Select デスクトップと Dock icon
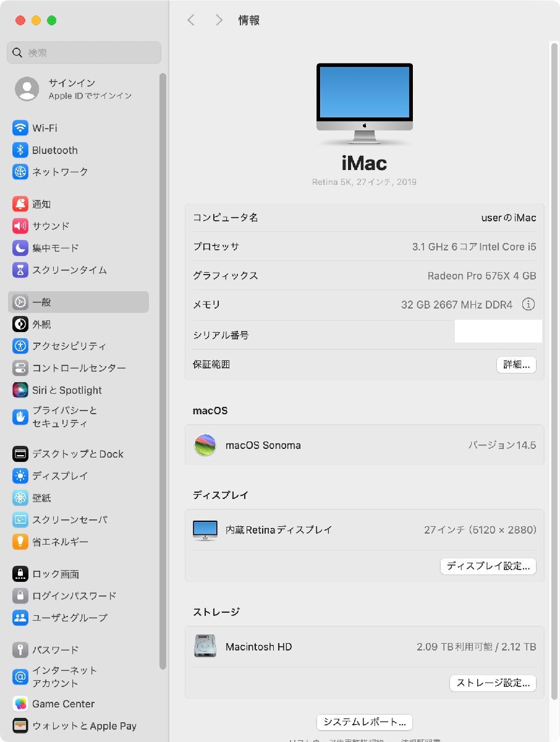The image size is (560, 742). (x=20, y=454)
